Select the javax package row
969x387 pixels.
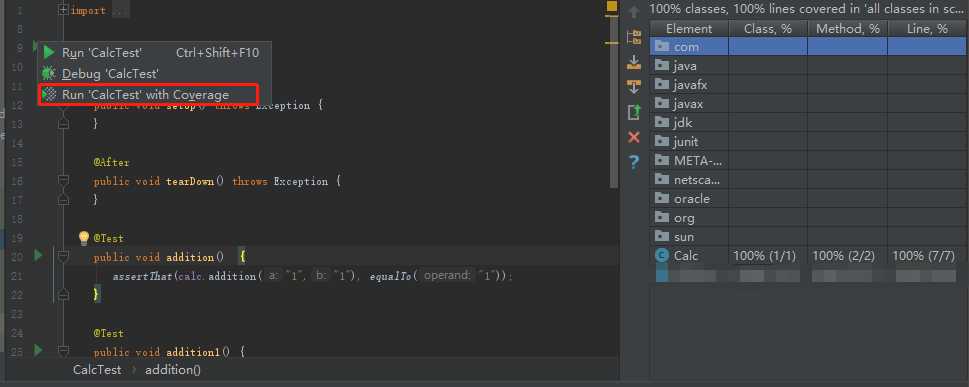809,104
